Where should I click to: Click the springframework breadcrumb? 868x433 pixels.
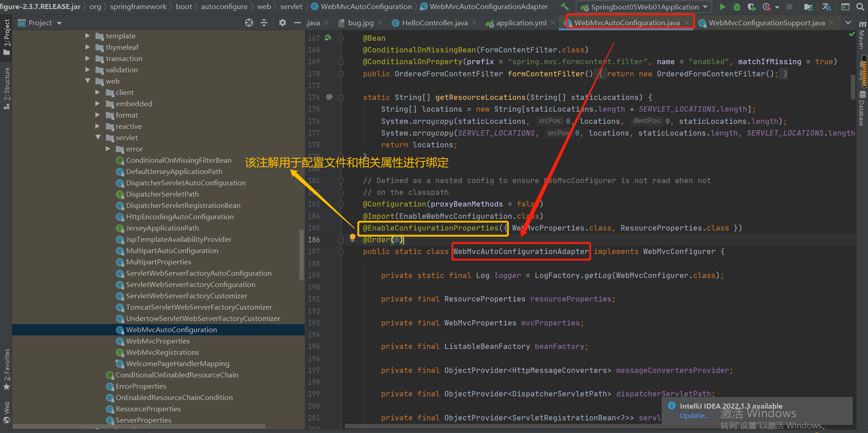[138, 7]
